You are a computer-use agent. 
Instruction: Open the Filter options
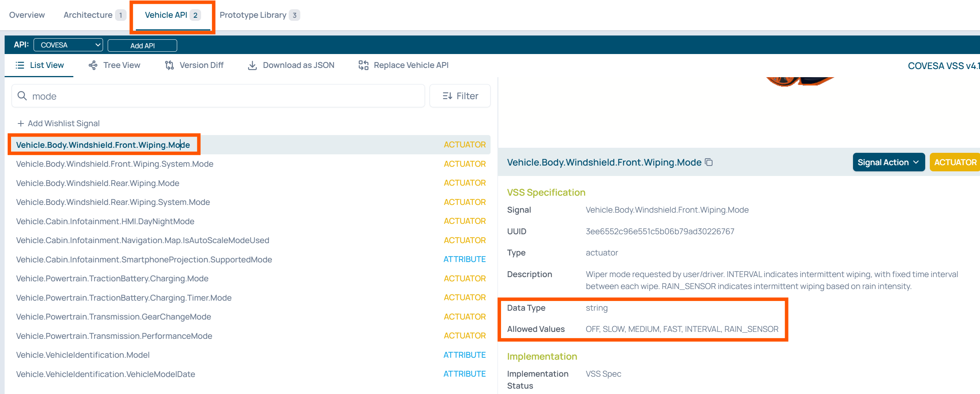[460, 96]
